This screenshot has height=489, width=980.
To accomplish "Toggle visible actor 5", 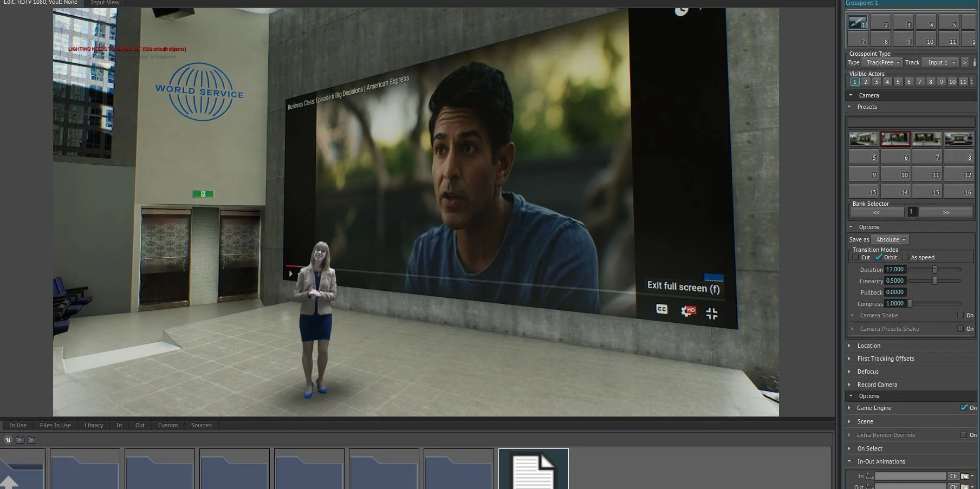I will click(x=898, y=82).
